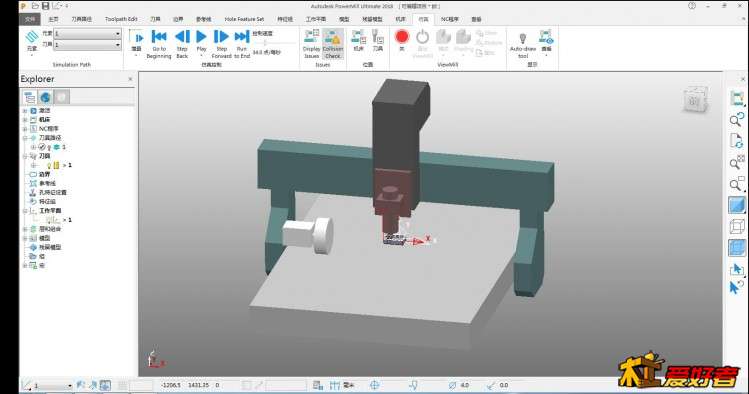
Task: Open the machine tool ribbon tab
Action: pyautogui.click(x=400, y=19)
